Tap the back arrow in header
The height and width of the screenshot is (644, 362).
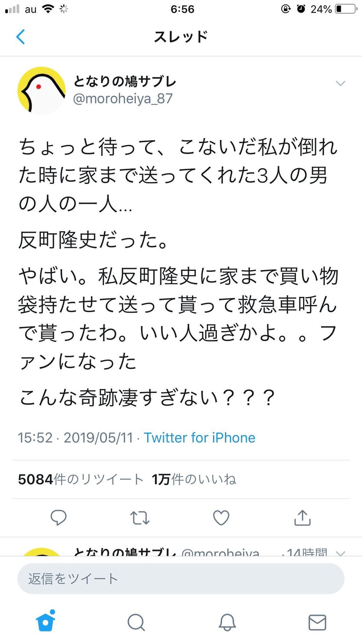tap(21, 37)
